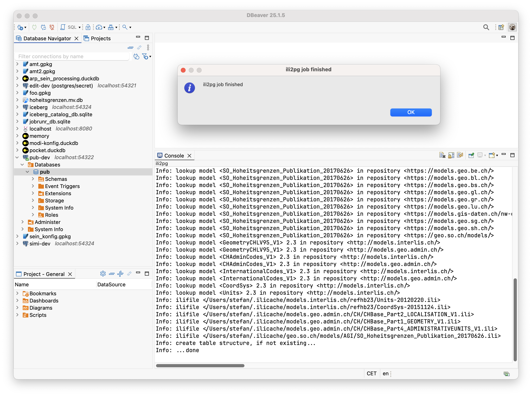Expand the Bookmarks folder in Project panel

click(x=17, y=293)
